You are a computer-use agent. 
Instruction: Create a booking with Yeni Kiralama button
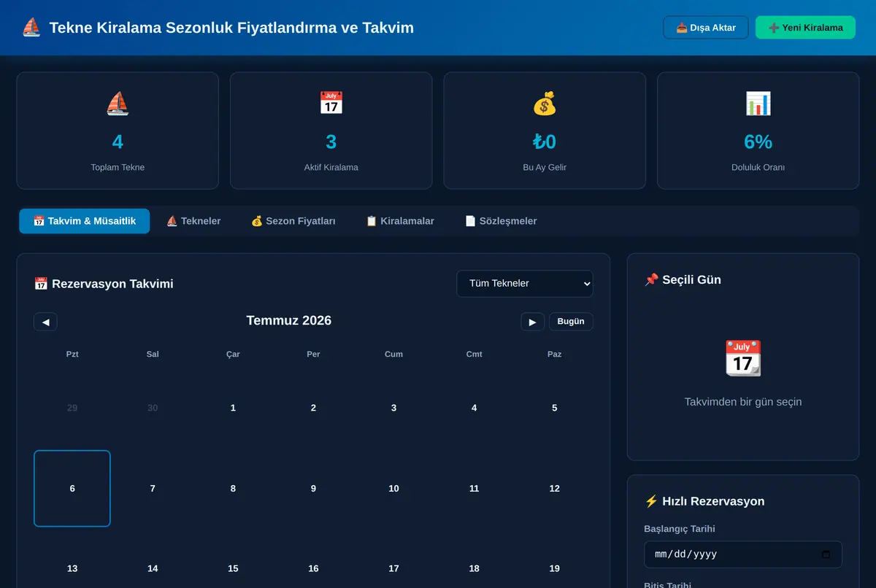pos(805,28)
